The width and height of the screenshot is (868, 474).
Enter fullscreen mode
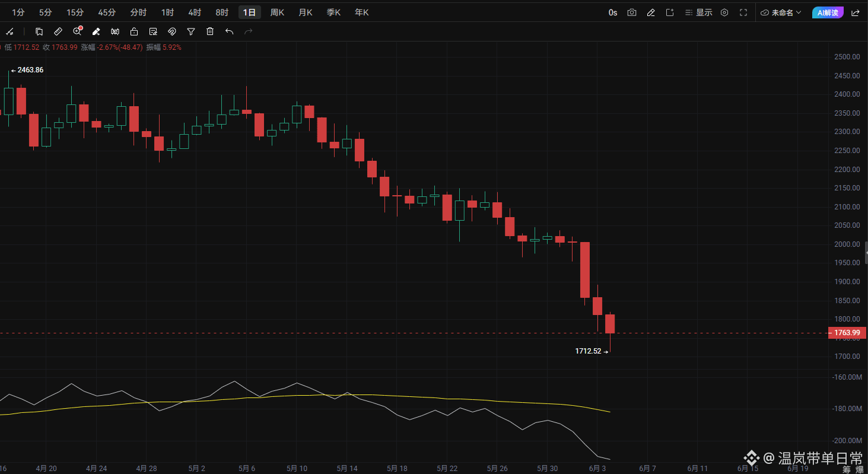(x=743, y=12)
